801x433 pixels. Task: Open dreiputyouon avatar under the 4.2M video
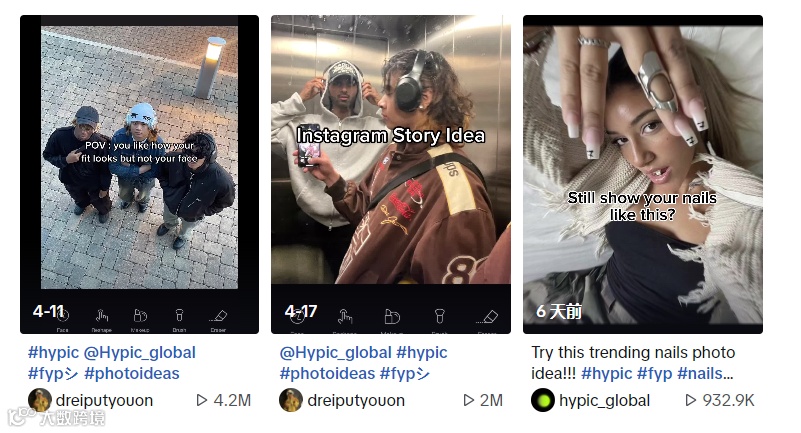[39, 400]
